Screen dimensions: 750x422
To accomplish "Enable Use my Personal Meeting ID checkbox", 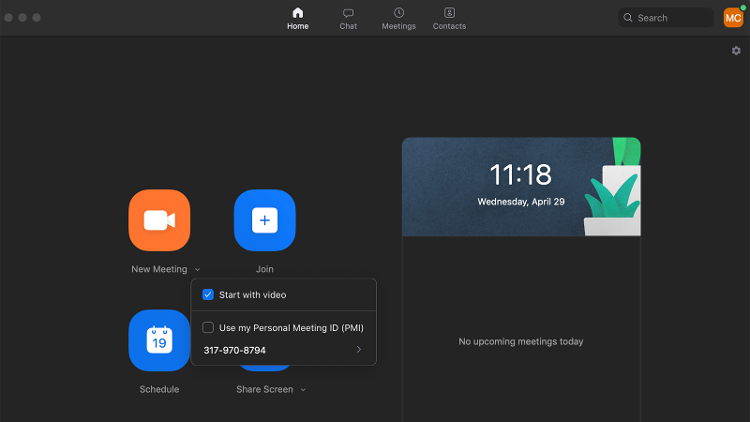I will click(208, 327).
